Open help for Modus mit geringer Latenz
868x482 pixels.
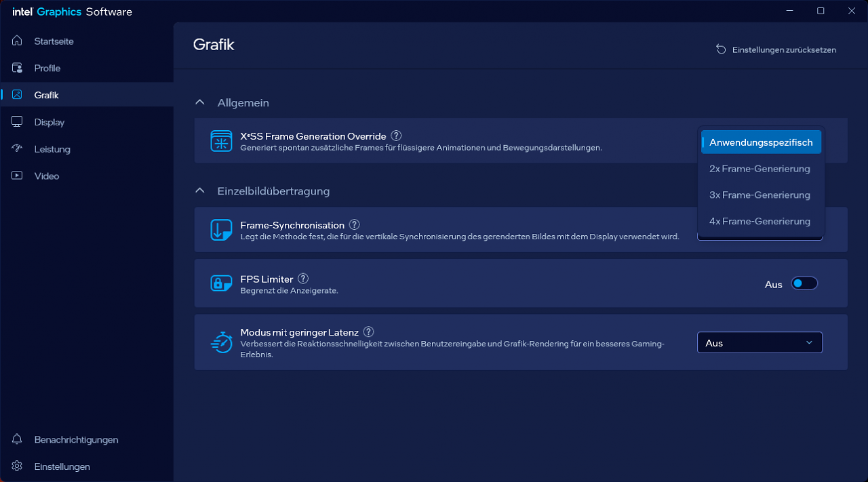(x=368, y=332)
